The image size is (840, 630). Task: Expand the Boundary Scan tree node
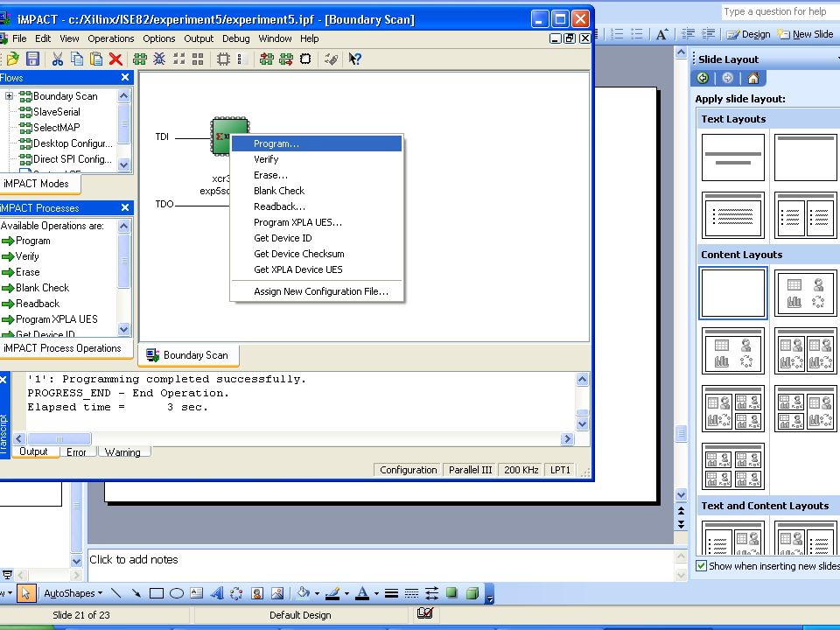point(9,96)
